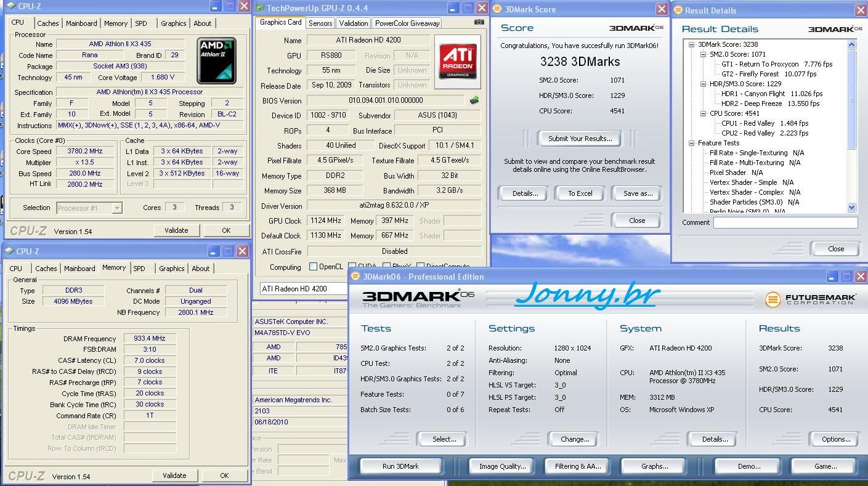Click the Result Details window title icon
Viewport: 868px width, 486px height.
[x=678, y=10]
